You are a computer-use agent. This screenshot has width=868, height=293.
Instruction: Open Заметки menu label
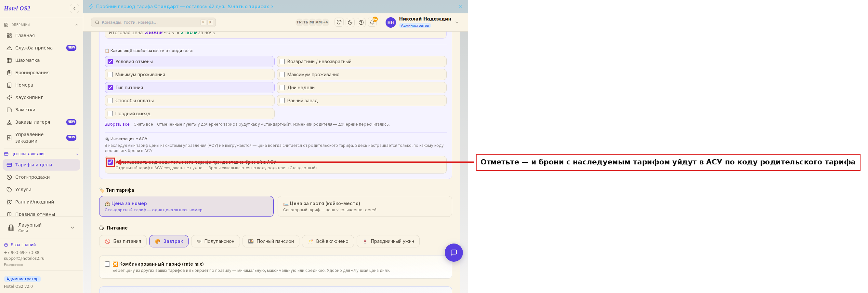click(25, 110)
